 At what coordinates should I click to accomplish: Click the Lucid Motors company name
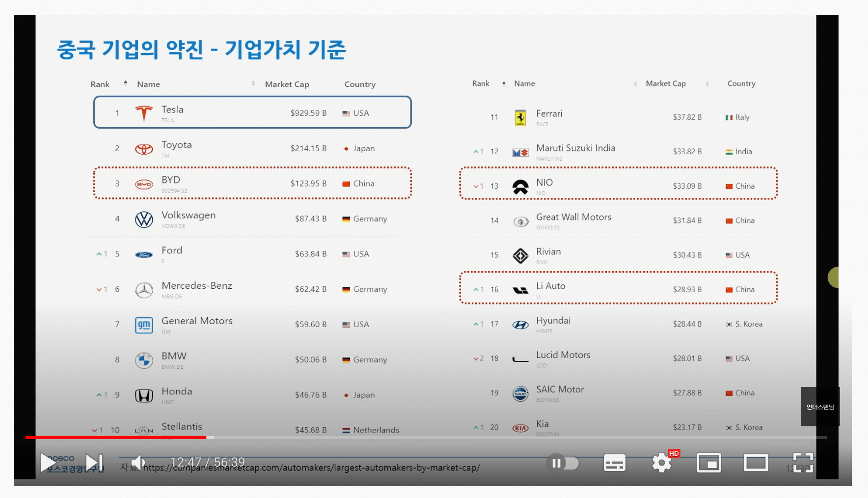[x=563, y=355]
